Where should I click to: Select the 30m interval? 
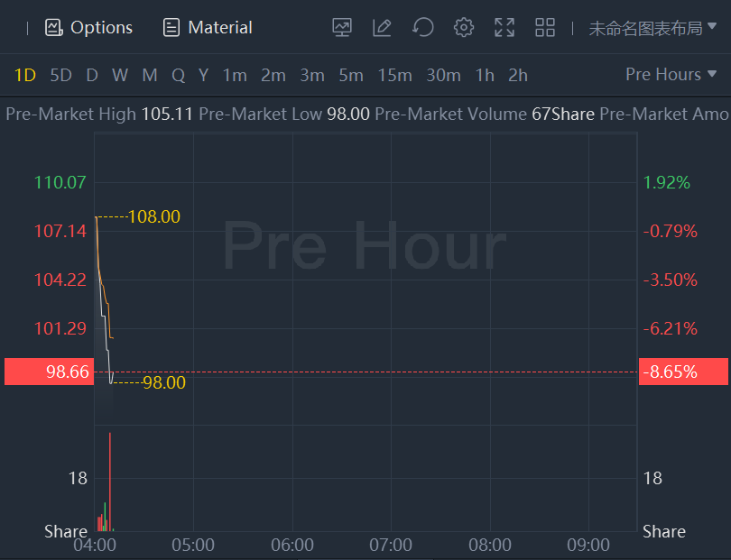443,76
